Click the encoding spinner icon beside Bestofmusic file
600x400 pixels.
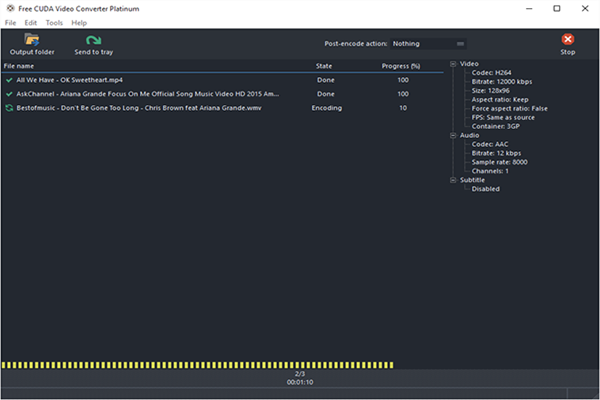pos(8,107)
